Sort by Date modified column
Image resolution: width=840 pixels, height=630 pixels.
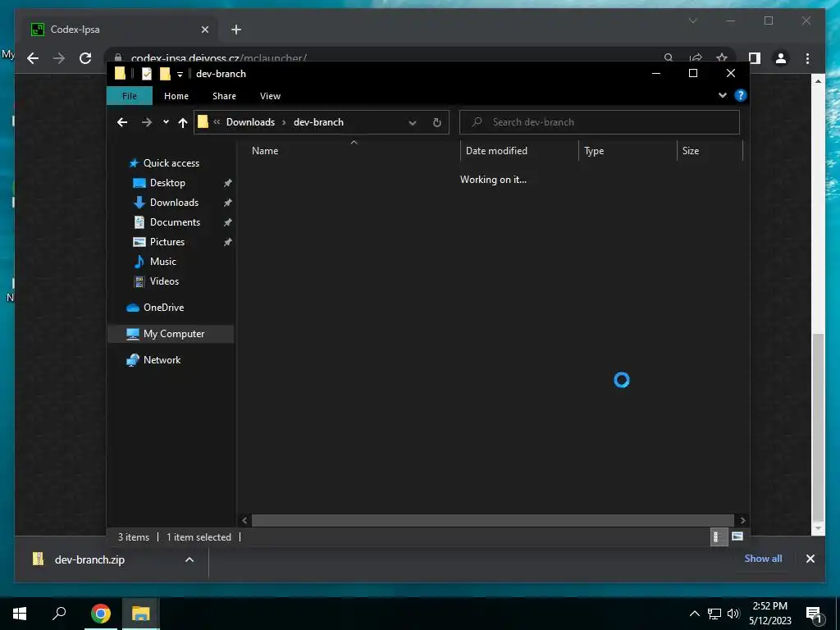click(496, 151)
